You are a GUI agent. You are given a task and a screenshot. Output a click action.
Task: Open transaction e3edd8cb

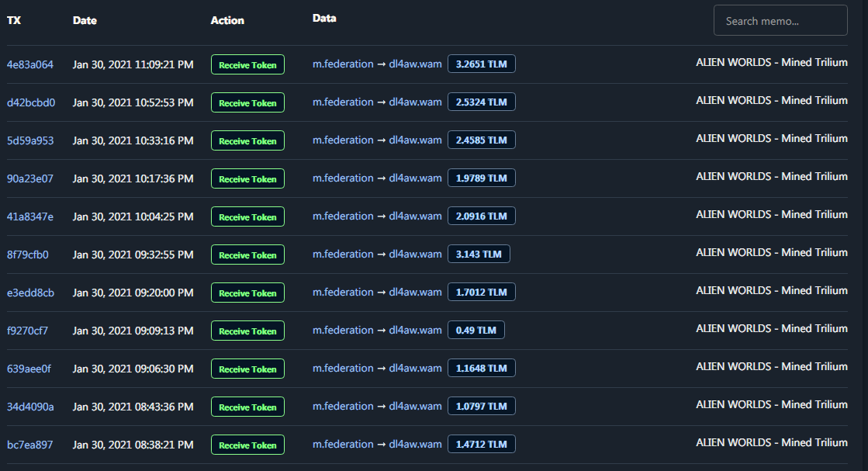pos(30,293)
